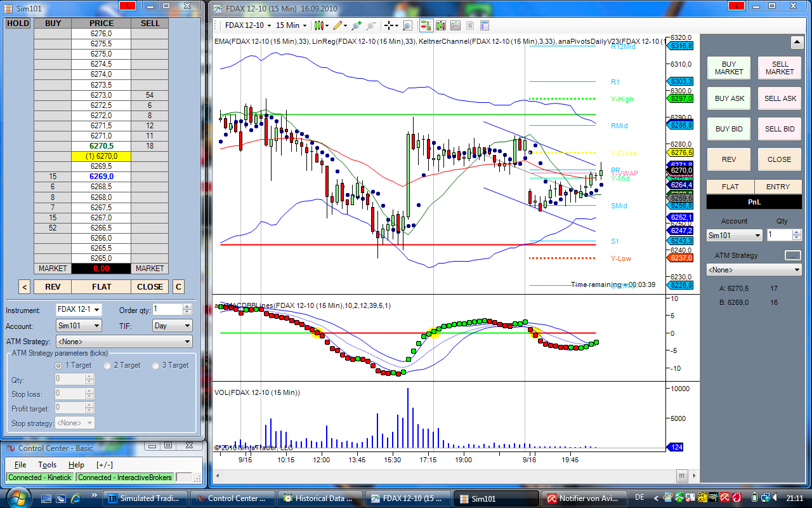Toggle the HOLD header in SuperDOM
Viewport: 812px width, 508px height.
point(18,23)
